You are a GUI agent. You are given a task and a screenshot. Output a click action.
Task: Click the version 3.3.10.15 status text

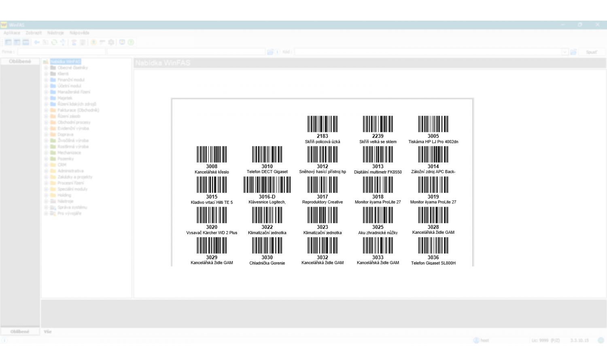click(579, 341)
